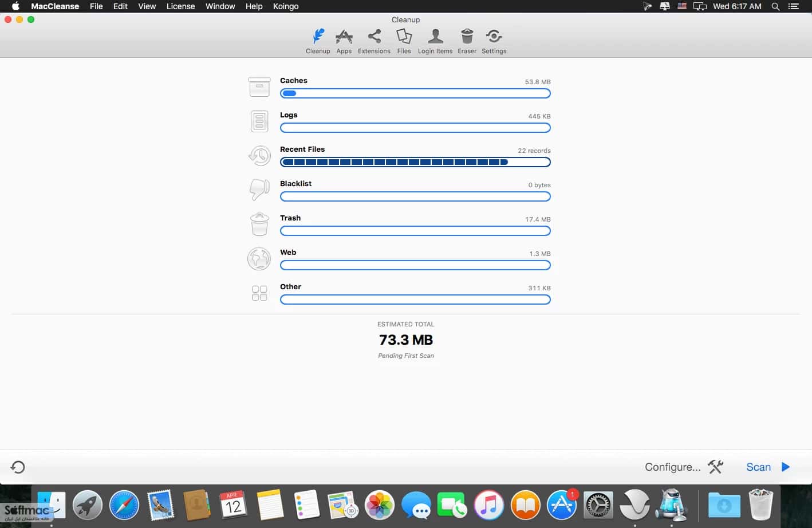Open the App Store from the Dock
This screenshot has width=812, height=528.
[x=562, y=505]
